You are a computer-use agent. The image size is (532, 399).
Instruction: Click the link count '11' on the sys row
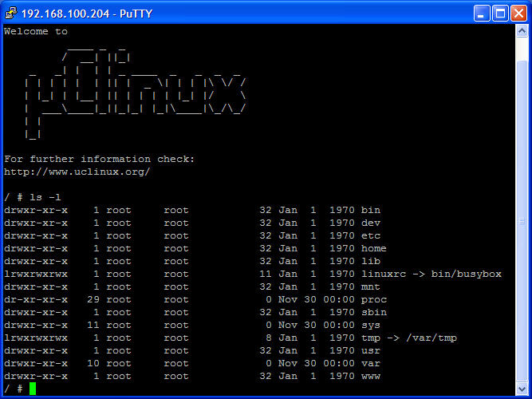pyautogui.click(x=93, y=326)
